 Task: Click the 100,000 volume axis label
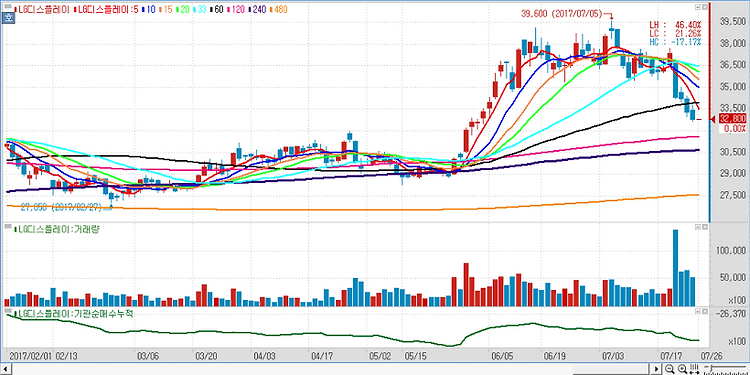click(x=730, y=251)
